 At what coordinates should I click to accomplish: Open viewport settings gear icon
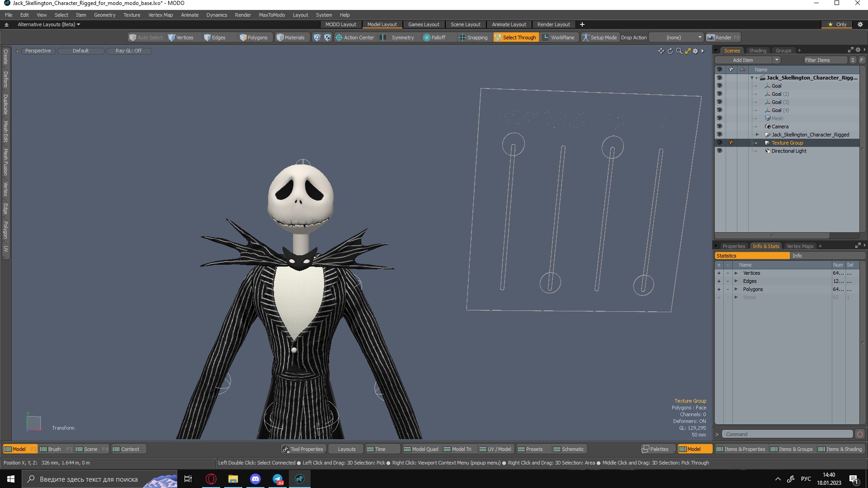(x=695, y=51)
